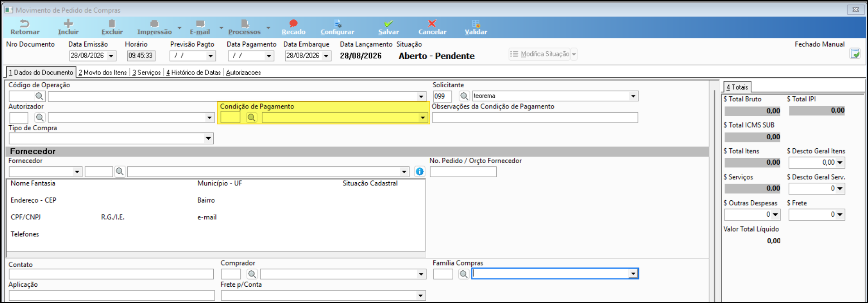868x303 pixels.
Task: Select the Totais tab
Action: (737, 87)
